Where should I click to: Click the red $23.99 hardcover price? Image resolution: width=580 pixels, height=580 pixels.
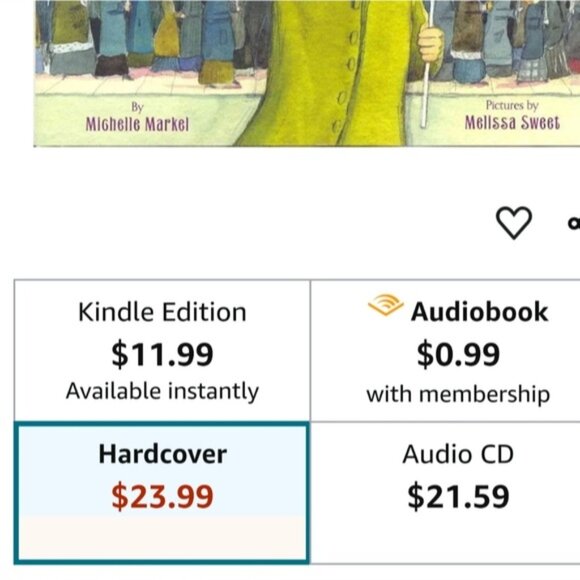(162, 496)
